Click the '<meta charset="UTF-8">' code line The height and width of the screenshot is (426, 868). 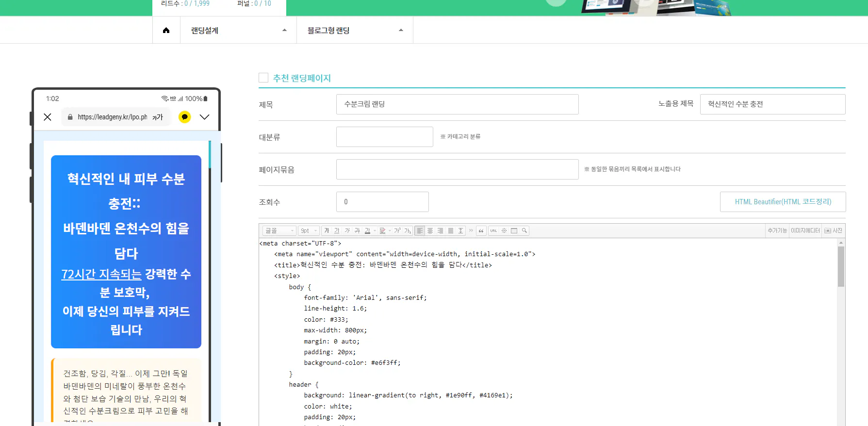(x=300, y=244)
